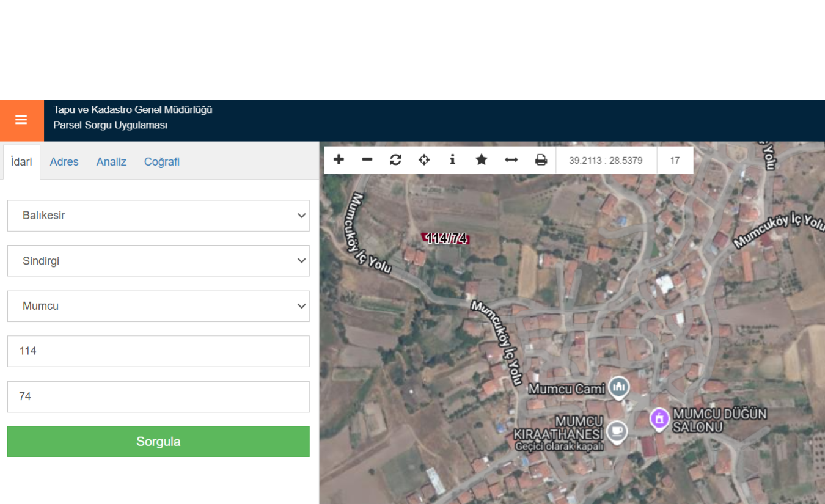The height and width of the screenshot is (504, 825).
Task: Open the Sindirgi district dropdown
Action: click(x=158, y=261)
